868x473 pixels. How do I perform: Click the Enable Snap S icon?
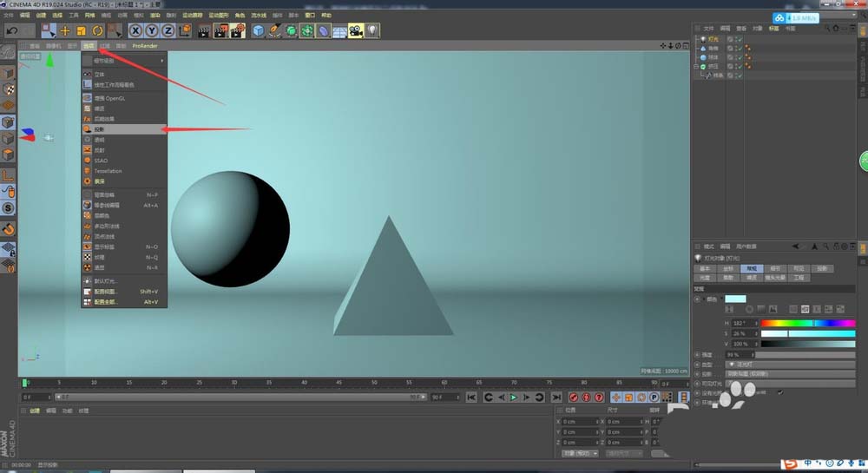coord(8,208)
